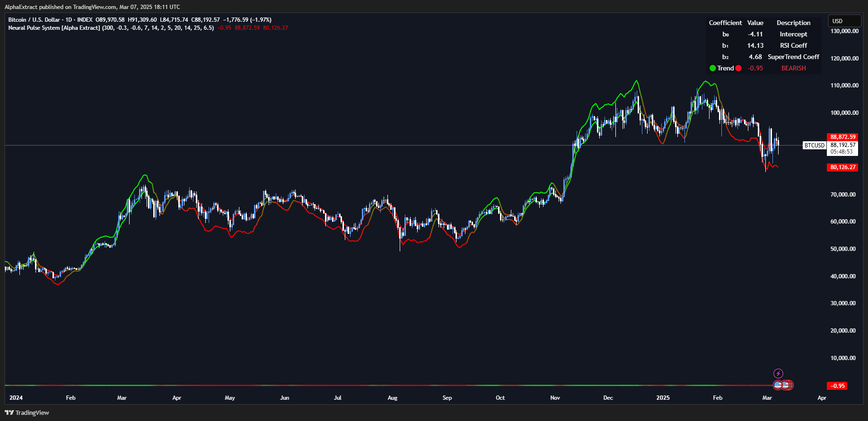Click the Jul label on the time axis
This screenshot has height=421, width=868.
[x=338, y=398]
